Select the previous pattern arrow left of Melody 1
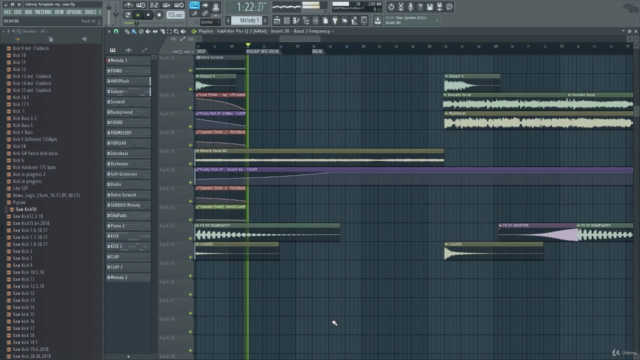This screenshot has width=640, height=360. (x=228, y=20)
